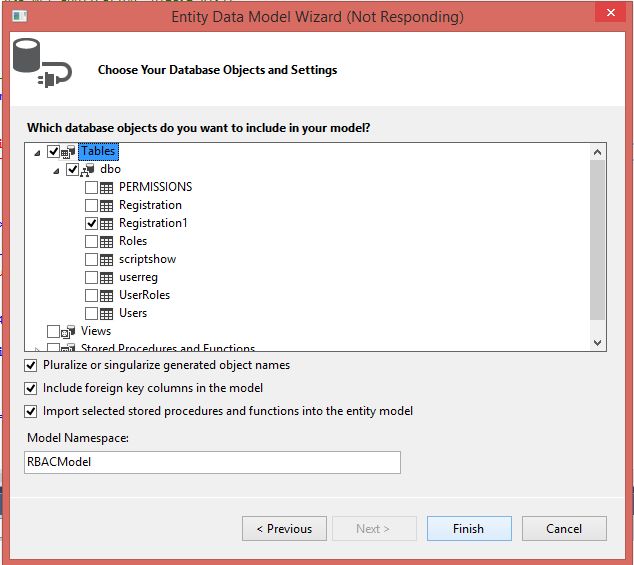Select the Registration1 table name

click(153, 223)
